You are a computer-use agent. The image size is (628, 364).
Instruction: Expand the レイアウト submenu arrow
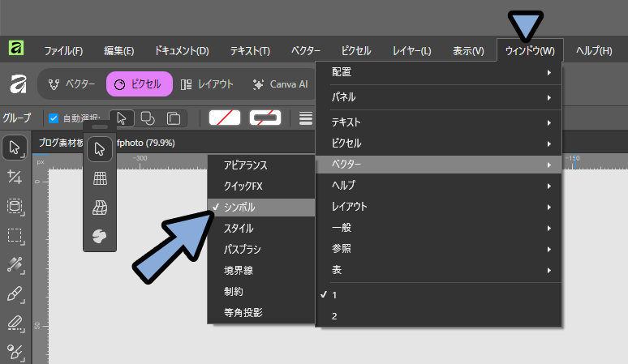(548, 208)
